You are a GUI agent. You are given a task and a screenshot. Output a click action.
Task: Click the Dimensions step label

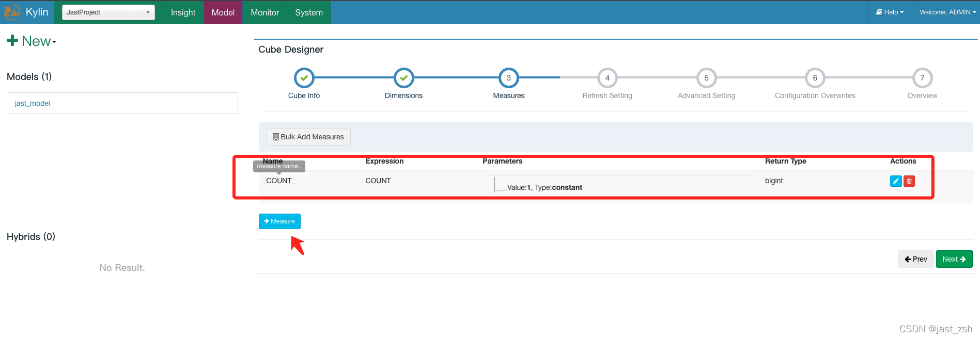coord(404,95)
